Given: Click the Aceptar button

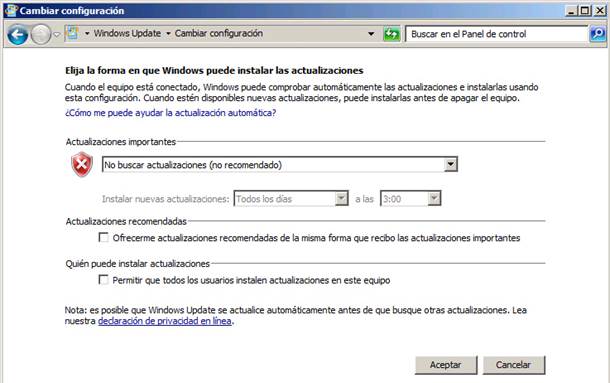Looking at the screenshot, I should [x=446, y=365].
